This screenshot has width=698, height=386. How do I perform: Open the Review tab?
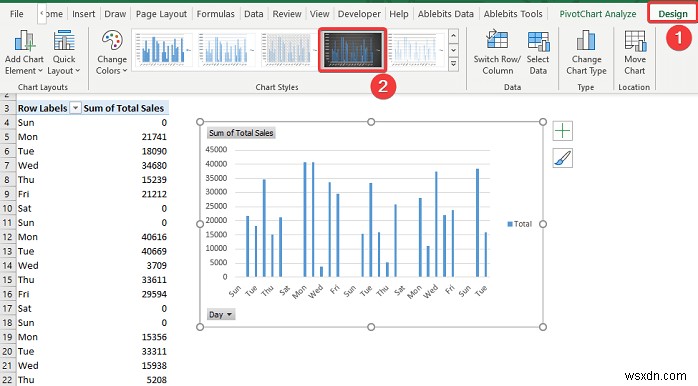click(287, 14)
